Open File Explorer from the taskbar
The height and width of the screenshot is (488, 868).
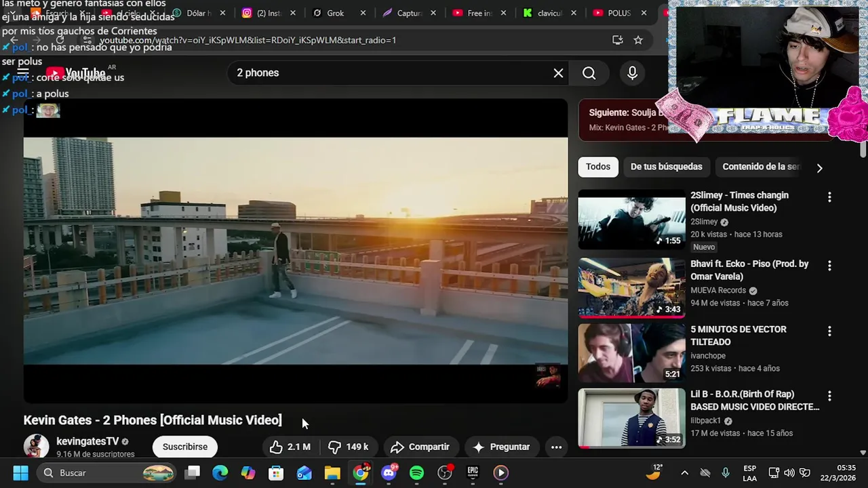click(x=332, y=472)
